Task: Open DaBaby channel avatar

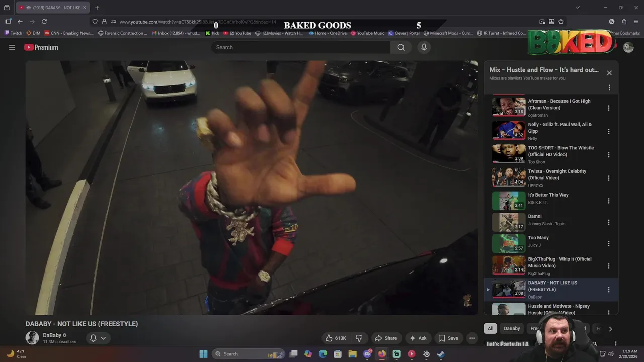Action: tap(32, 338)
